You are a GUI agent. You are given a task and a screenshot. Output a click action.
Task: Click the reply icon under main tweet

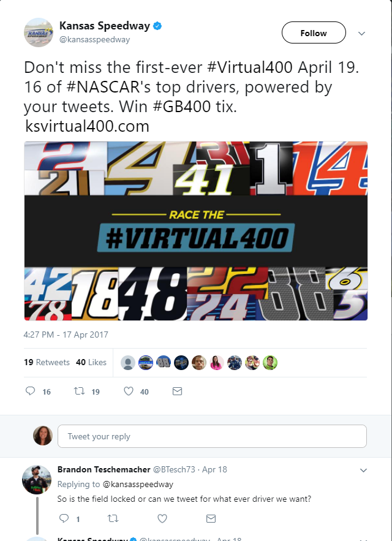point(31,391)
